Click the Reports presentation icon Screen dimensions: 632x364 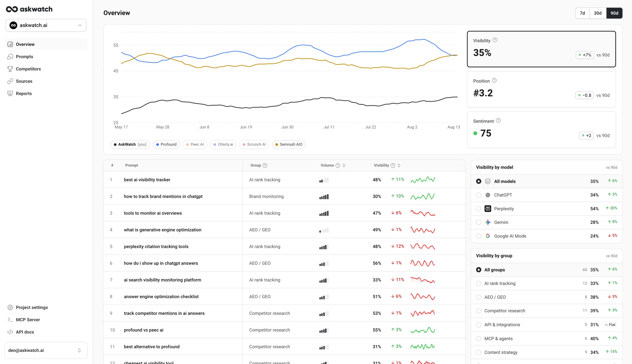pos(10,94)
